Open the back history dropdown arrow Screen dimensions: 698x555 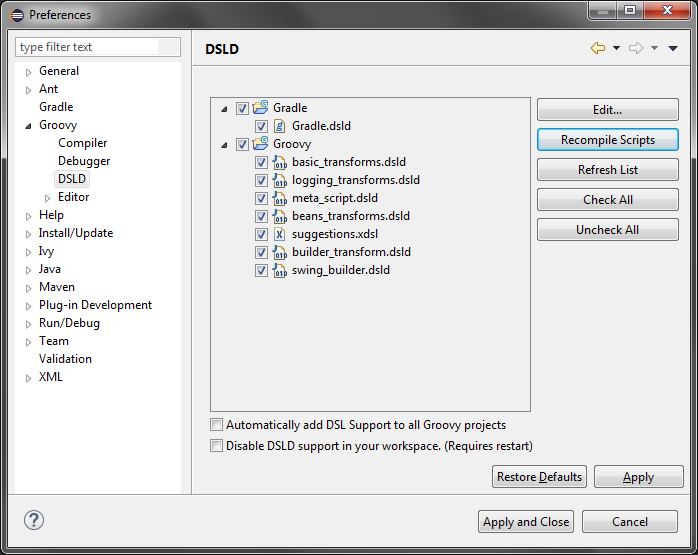[617, 48]
